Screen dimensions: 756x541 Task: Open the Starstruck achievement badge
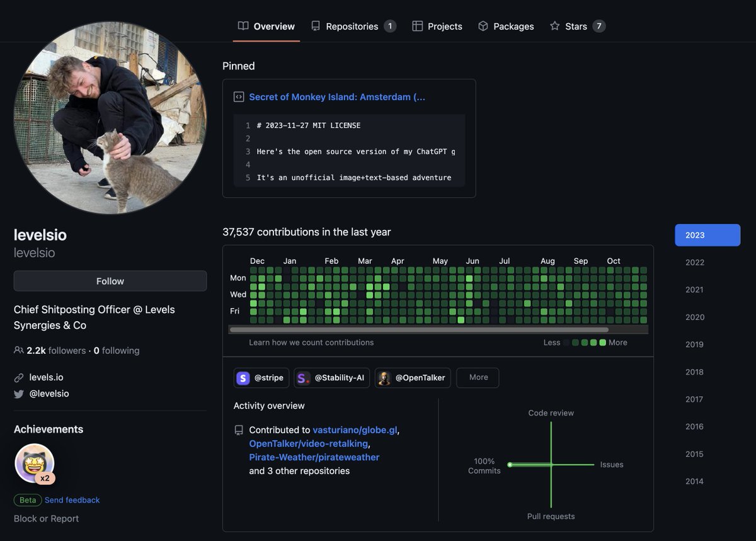35,464
